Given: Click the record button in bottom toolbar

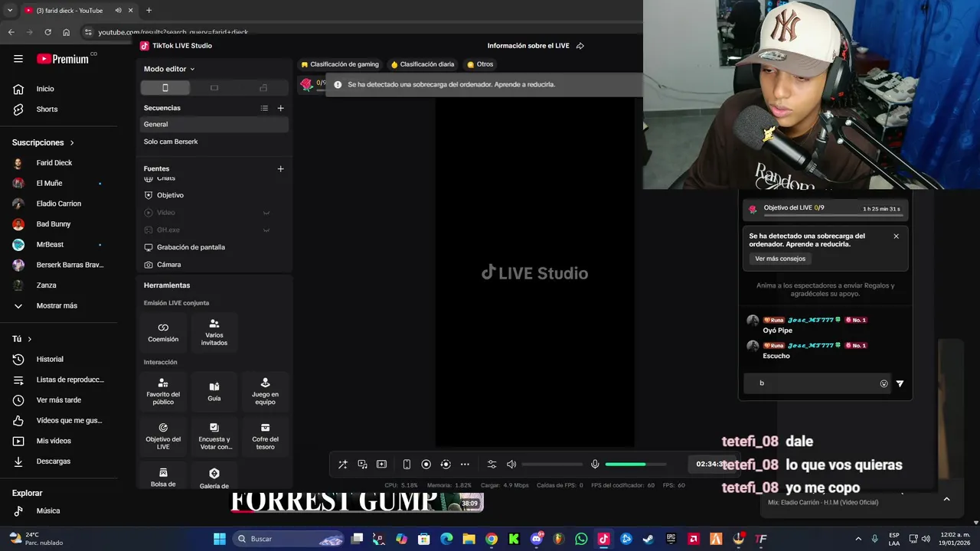Looking at the screenshot, I should [426, 465].
